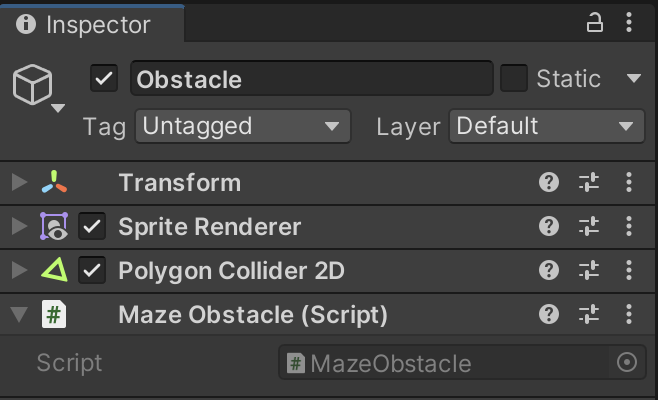The height and width of the screenshot is (400, 658).
Task: Expand the Transform component foldout
Action: click(18, 182)
